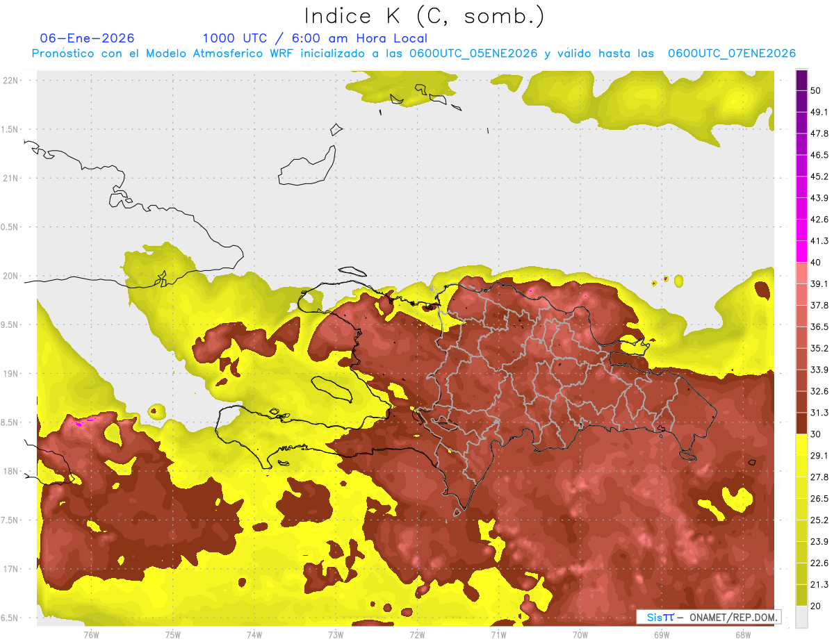Click the "39.1" color scale value
This screenshot has height=644, width=834.
pyautogui.click(x=819, y=284)
